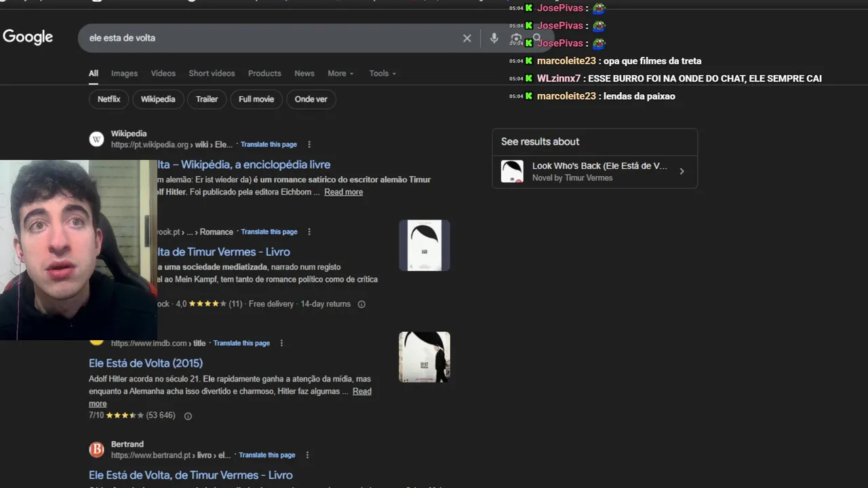The height and width of the screenshot is (488, 868).
Task: Translate the Bertrand result page
Action: pyautogui.click(x=267, y=455)
